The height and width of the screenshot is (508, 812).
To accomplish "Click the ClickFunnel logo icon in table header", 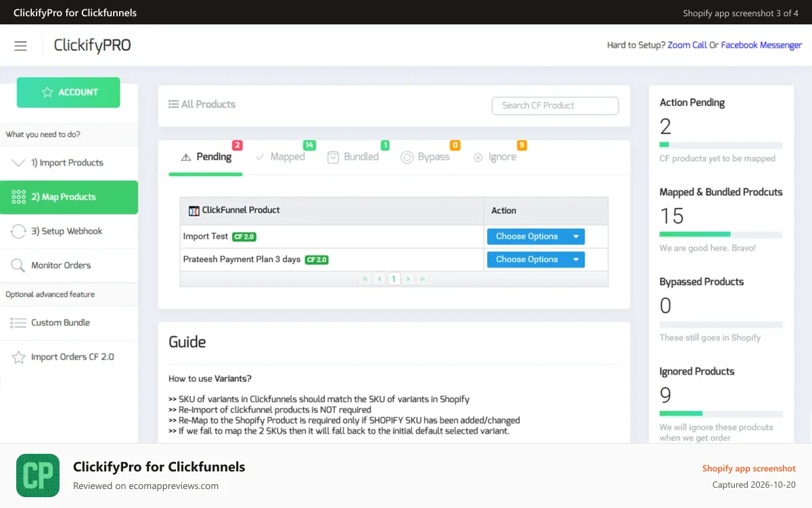I will [x=194, y=211].
